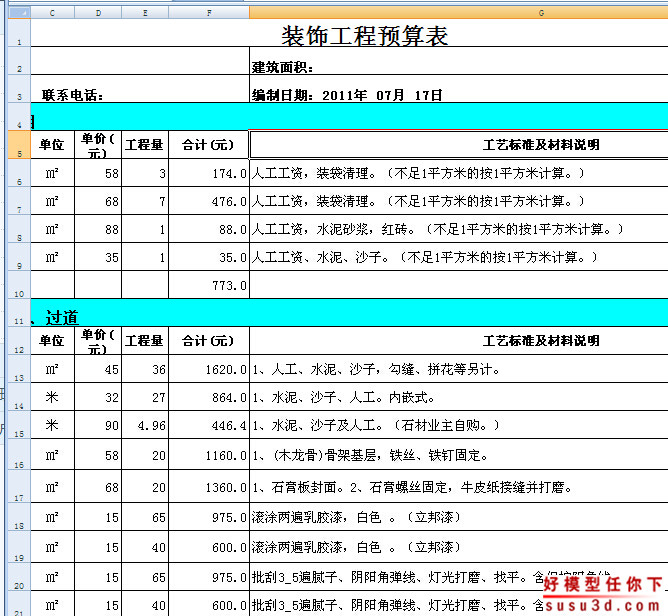Select row 5 header
Image resolution: width=668 pixels, height=616 pixels.
coord(19,145)
